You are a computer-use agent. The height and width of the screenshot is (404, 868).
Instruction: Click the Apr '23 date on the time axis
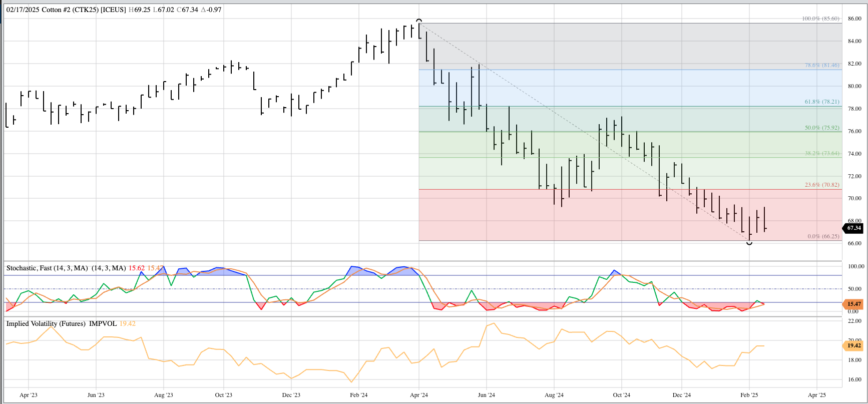point(29,395)
